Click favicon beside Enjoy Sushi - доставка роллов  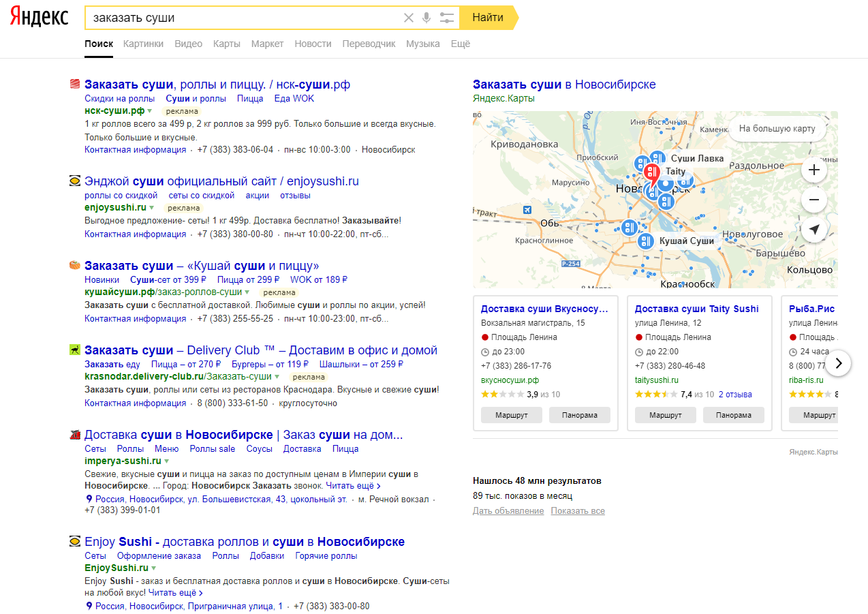point(75,542)
